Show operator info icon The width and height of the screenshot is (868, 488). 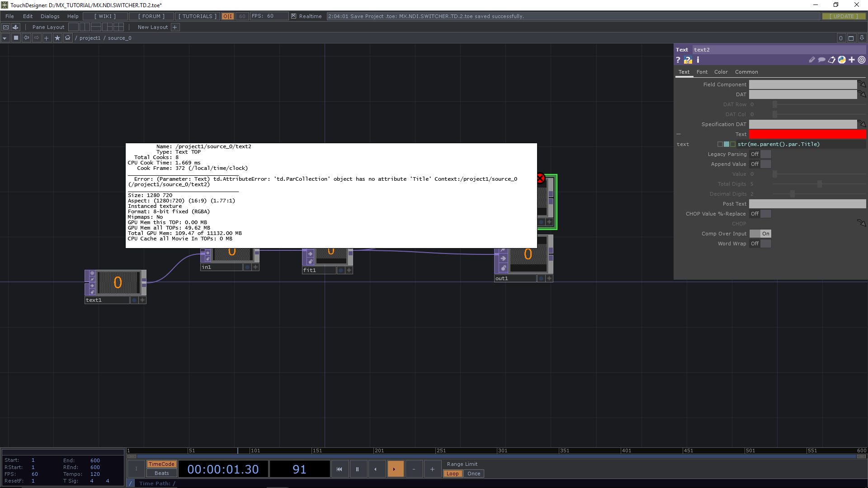click(x=698, y=60)
